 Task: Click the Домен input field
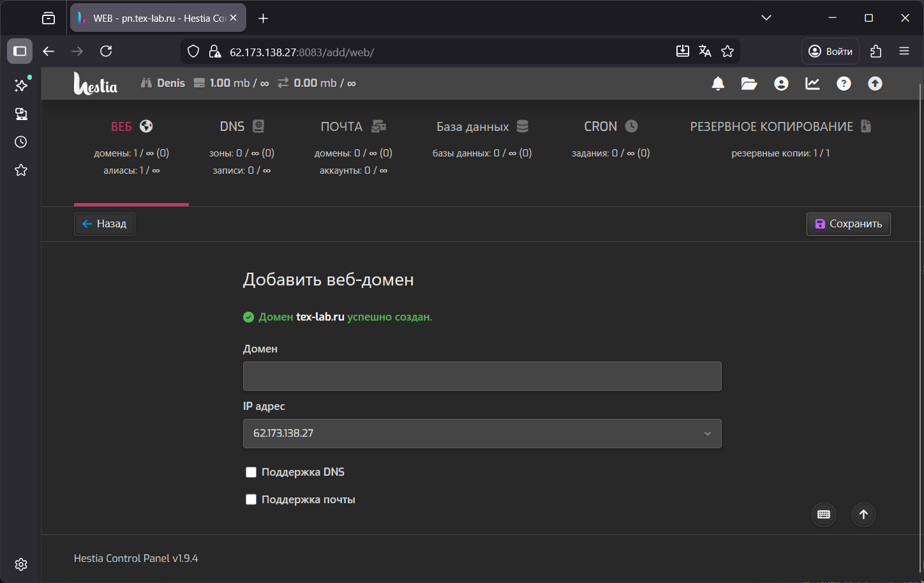pyautogui.click(x=482, y=376)
